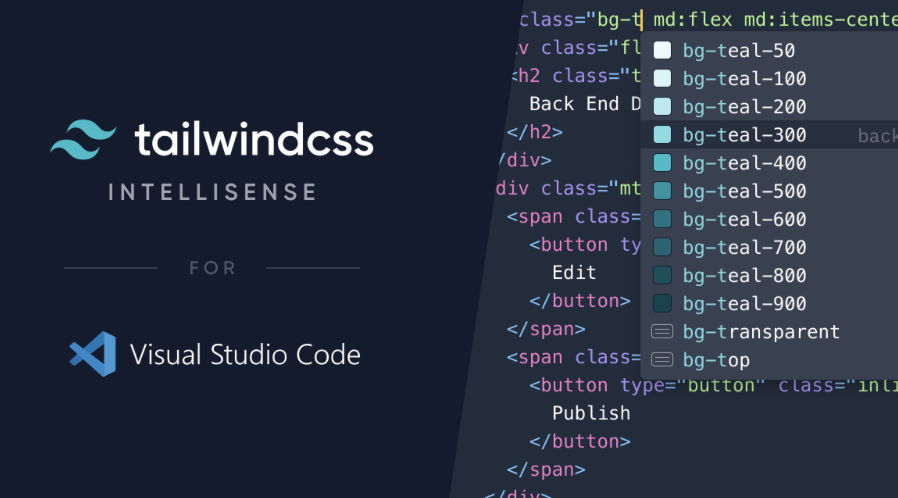Click the closing </button> tag below Publish

click(x=580, y=442)
